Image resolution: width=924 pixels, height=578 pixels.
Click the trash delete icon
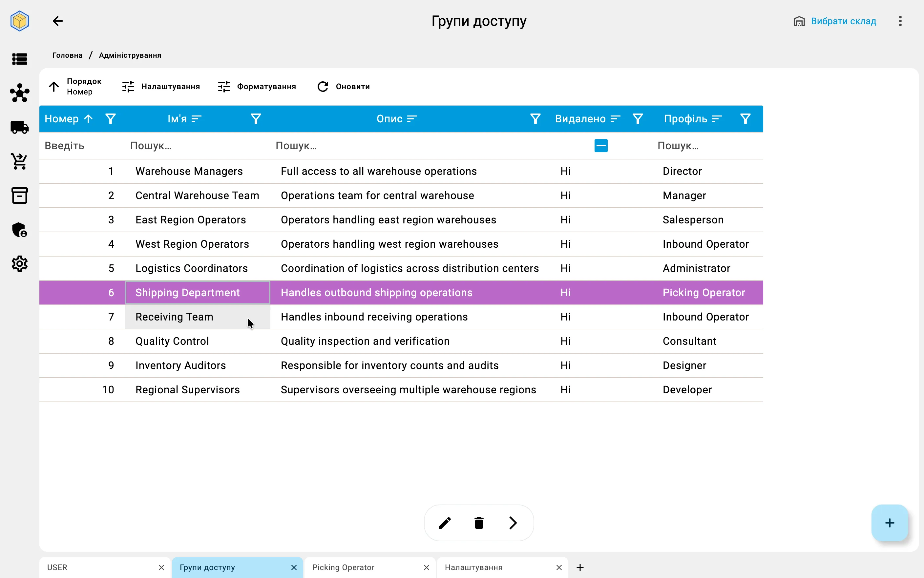point(479,523)
